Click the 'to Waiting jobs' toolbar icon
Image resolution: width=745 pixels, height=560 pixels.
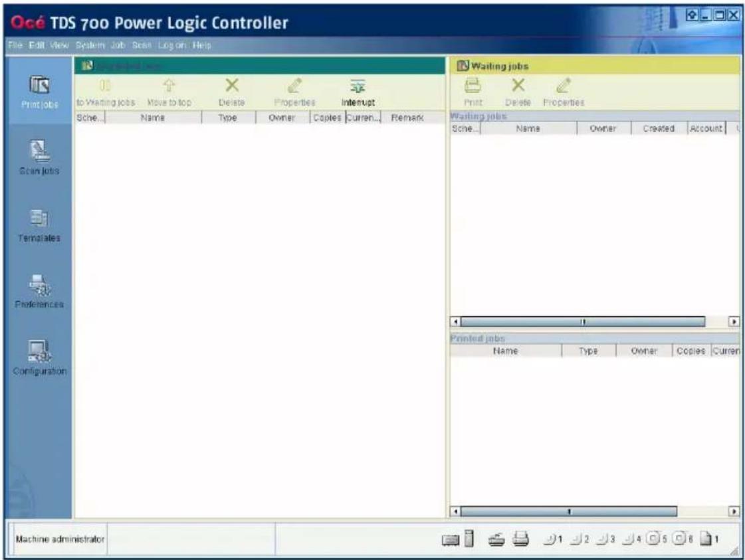click(106, 86)
